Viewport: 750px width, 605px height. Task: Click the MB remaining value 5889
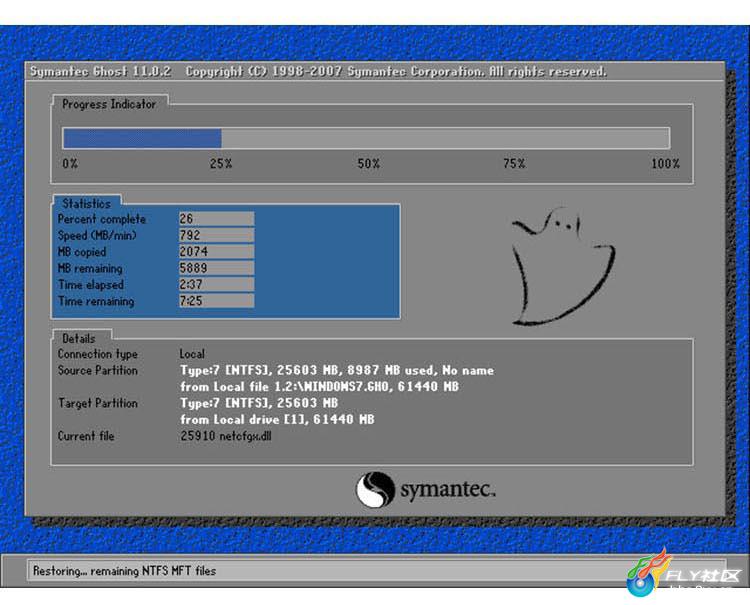click(x=216, y=268)
